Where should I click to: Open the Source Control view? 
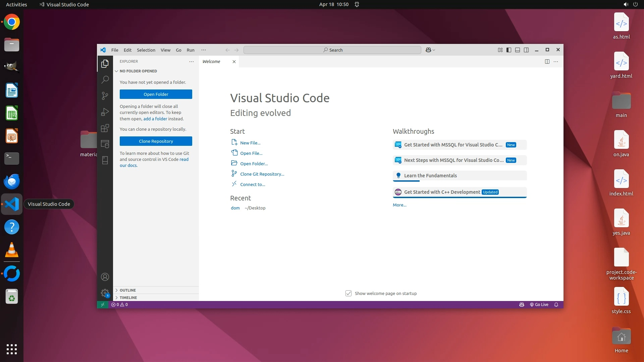point(105,96)
